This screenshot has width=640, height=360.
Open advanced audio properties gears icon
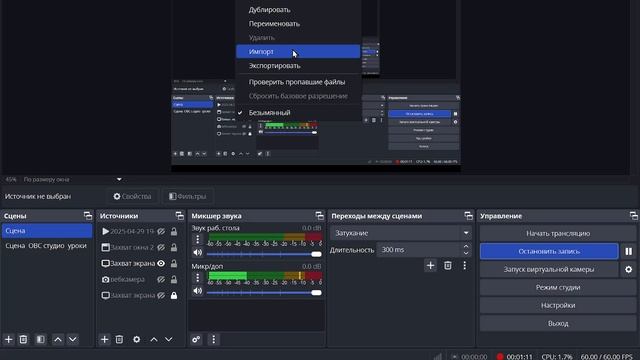[x=196, y=339]
